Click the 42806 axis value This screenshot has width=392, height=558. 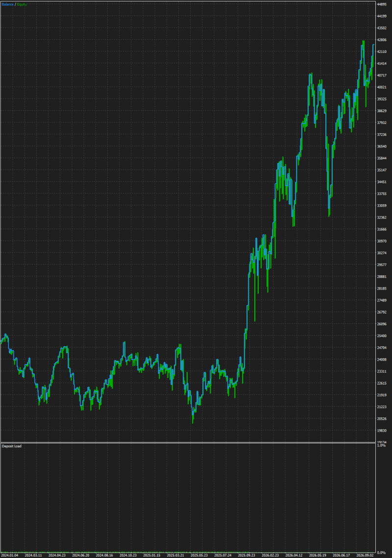(382, 40)
